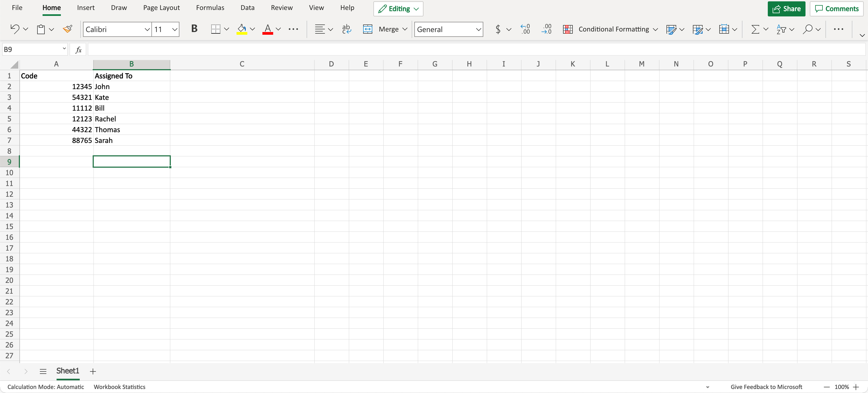Click the insert function fx icon
This screenshot has width=868, height=393.
click(x=78, y=50)
